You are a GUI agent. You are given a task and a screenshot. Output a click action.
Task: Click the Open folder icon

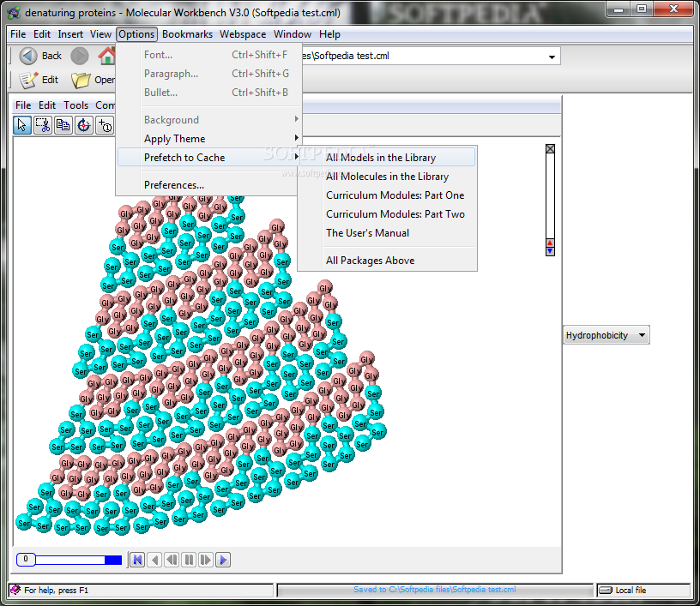pyautogui.click(x=81, y=80)
